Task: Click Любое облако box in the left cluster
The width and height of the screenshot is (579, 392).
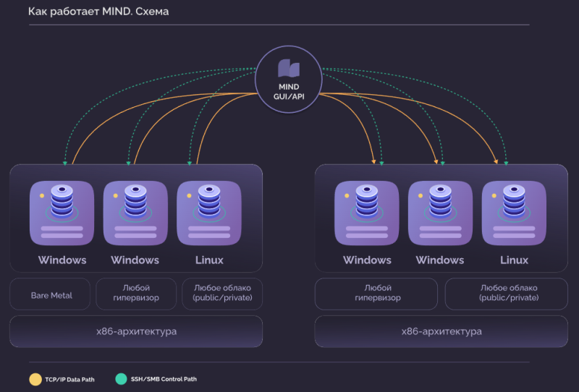Action: [x=222, y=294]
